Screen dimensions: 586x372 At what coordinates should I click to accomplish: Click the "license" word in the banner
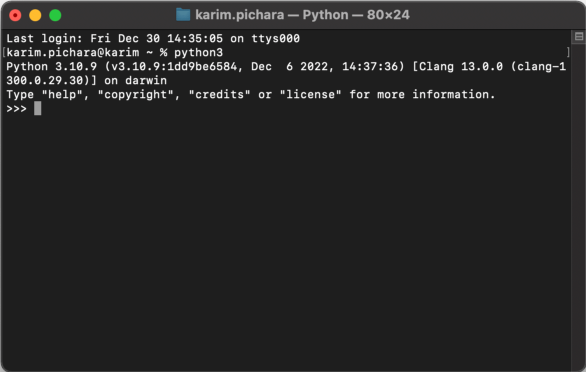click(311, 95)
